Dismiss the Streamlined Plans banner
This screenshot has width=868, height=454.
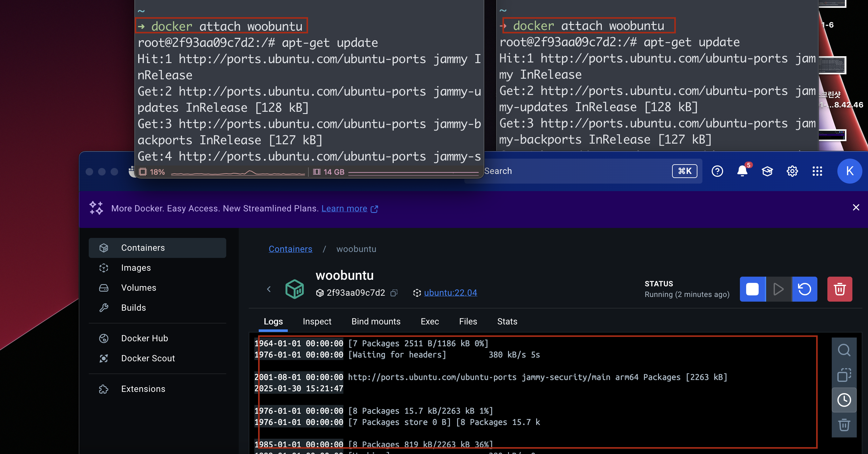[856, 207]
